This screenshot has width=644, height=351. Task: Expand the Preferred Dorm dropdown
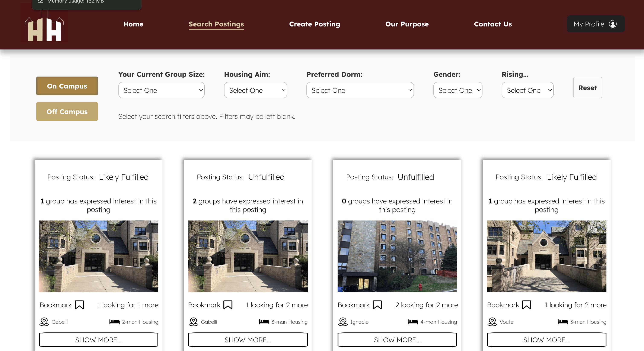(360, 90)
